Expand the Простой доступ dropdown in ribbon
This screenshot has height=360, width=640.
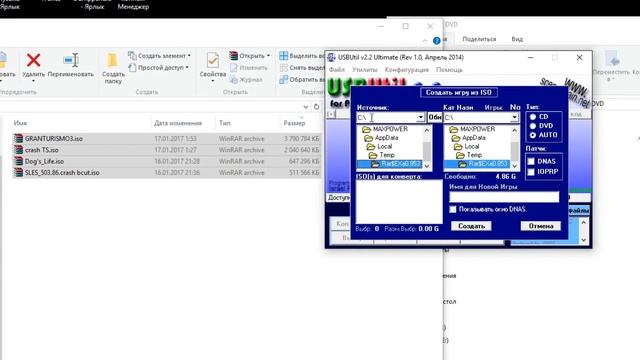coord(187,68)
